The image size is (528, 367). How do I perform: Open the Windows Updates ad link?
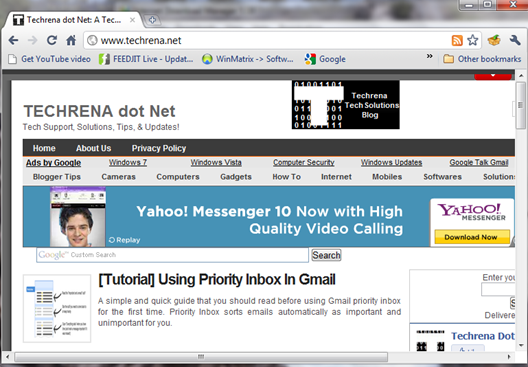point(391,162)
